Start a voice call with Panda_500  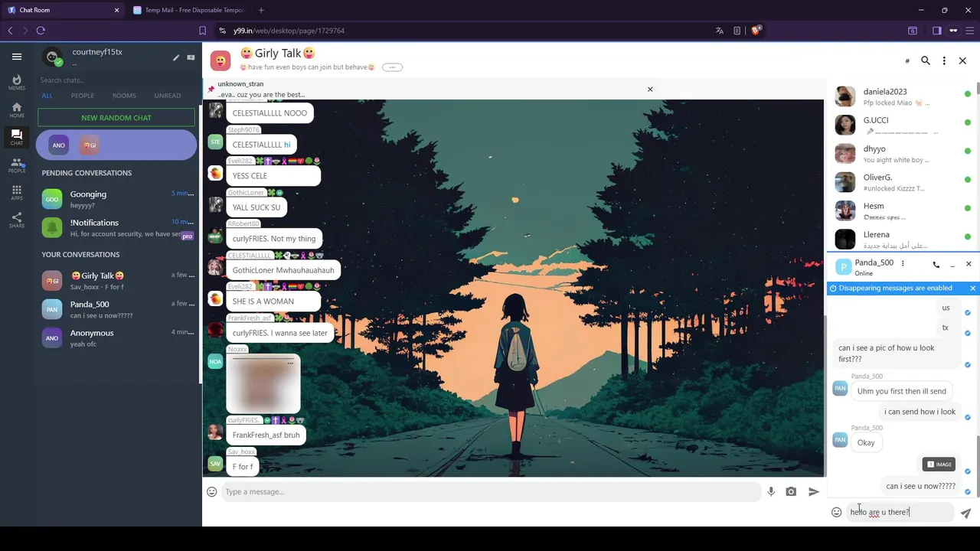[x=936, y=265]
